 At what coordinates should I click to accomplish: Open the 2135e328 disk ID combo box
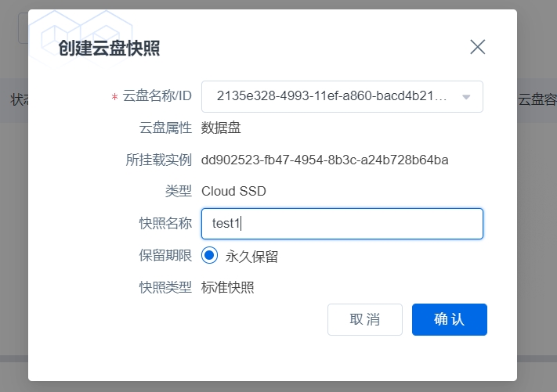pyautogui.click(x=331, y=97)
